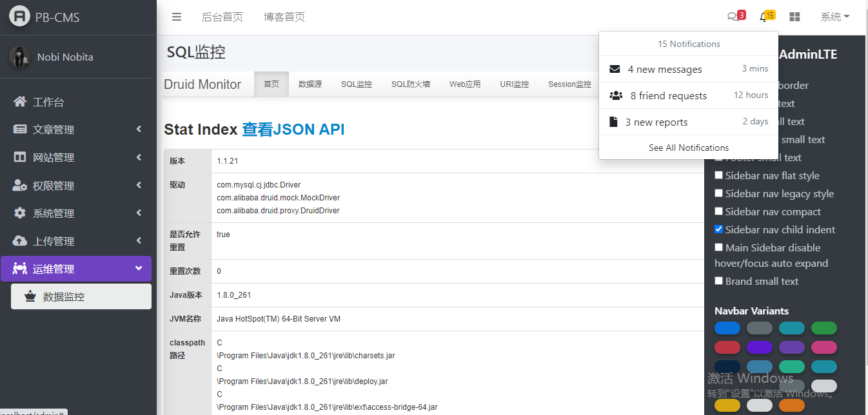
Task: Click the cloud upload icon beside 上传管理
Action: (x=20, y=241)
